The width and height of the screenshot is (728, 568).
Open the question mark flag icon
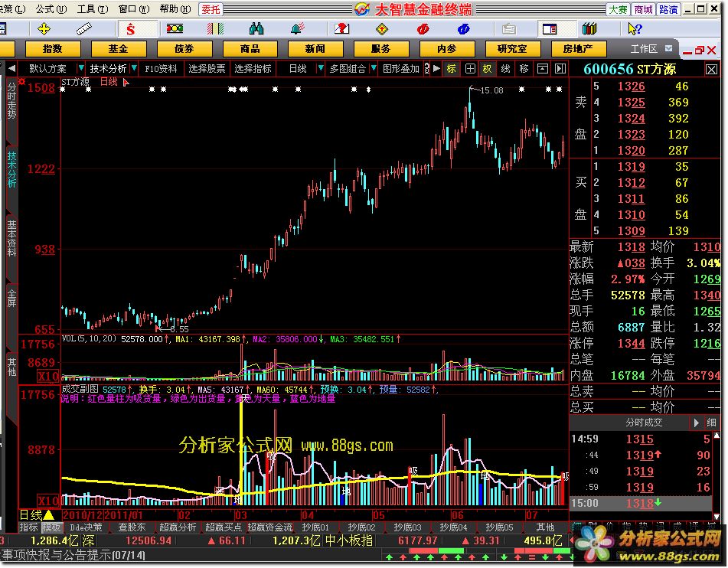click(341, 29)
